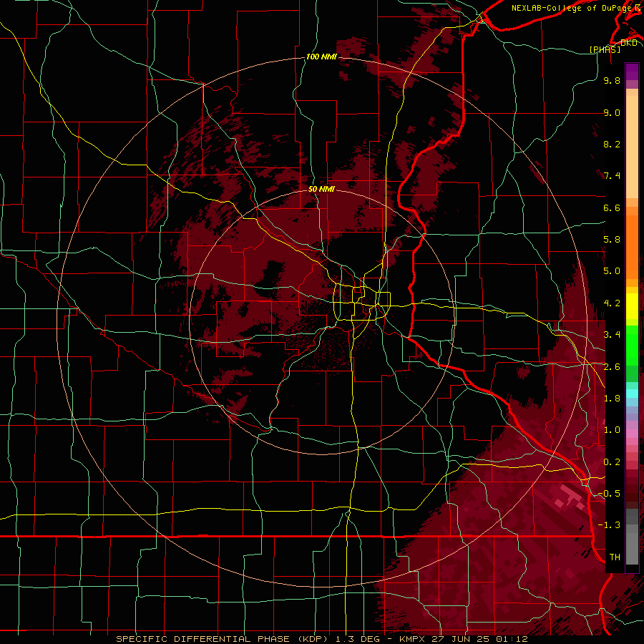The height and width of the screenshot is (644, 644).
Task: Click the 5.8 scale value label
Action: pos(612,240)
